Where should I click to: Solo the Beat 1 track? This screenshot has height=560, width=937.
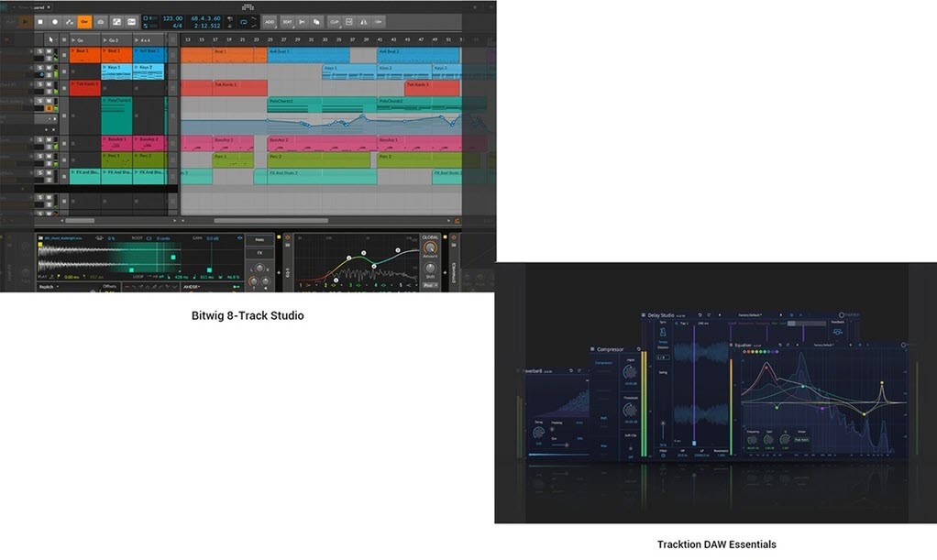tap(40, 51)
